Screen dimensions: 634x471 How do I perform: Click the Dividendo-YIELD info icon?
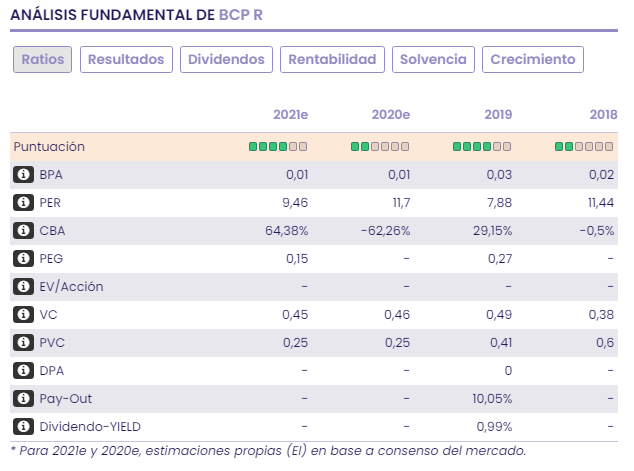coord(23,427)
